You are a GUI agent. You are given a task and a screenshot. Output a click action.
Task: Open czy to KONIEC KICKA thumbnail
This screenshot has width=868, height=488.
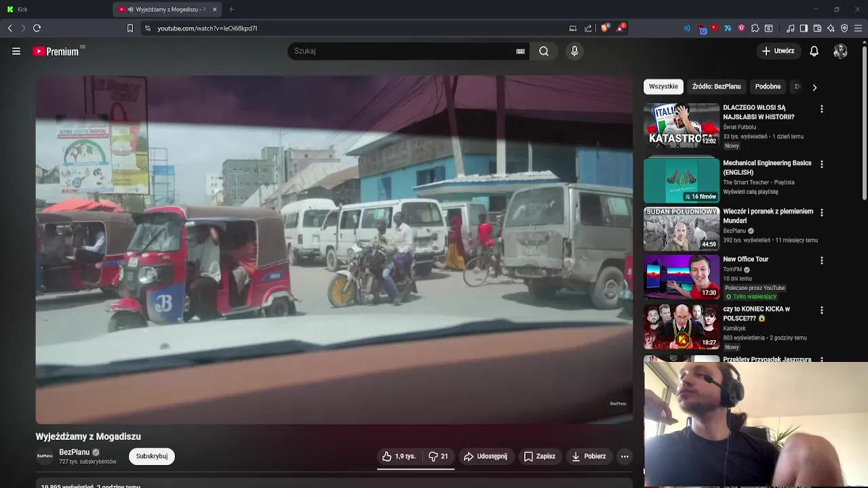682,326
